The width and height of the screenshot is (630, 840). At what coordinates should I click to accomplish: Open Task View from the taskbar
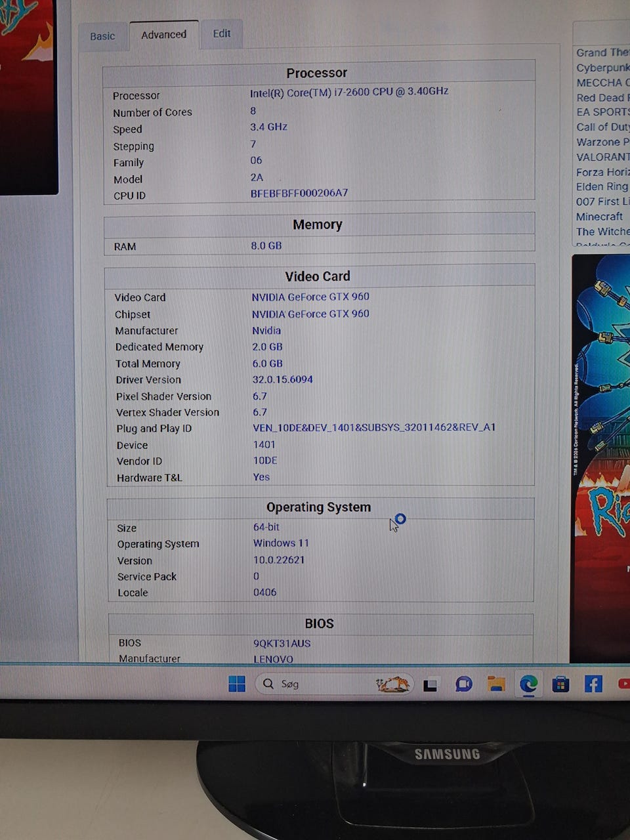coord(430,685)
